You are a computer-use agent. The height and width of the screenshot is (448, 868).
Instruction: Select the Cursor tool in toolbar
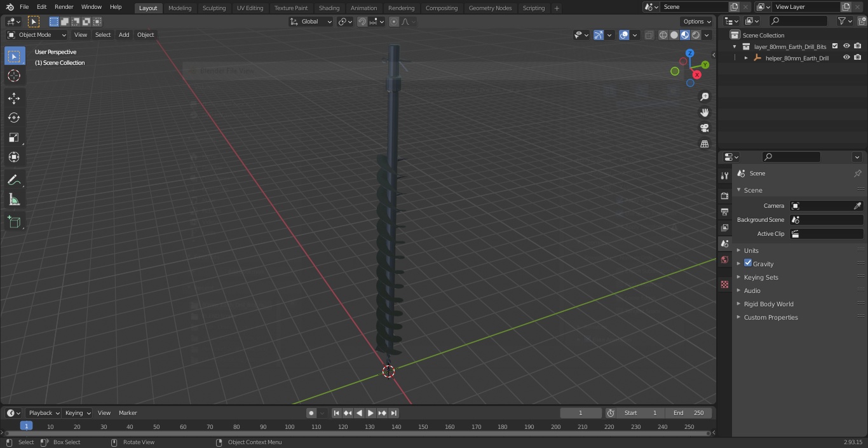[x=14, y=76]
